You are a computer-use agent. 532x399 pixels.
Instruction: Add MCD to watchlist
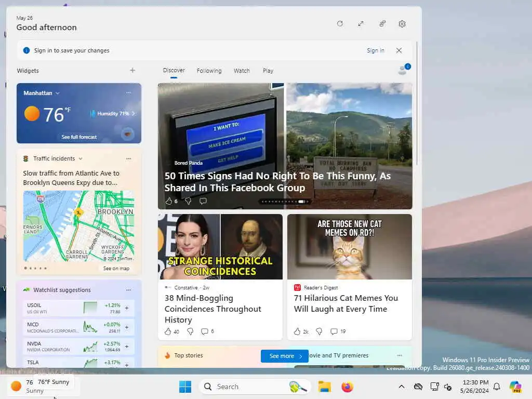(127, 327)
